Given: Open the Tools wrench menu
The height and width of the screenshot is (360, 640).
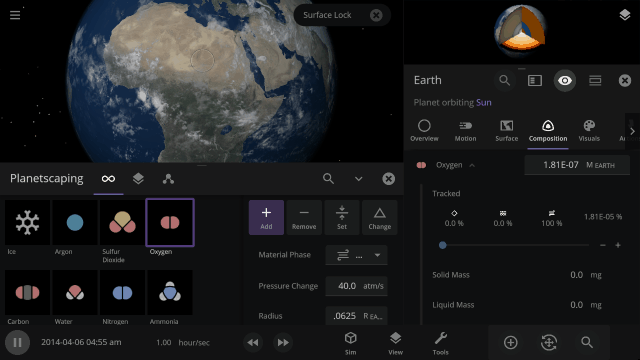Looking at the screenshot, I should click(440, 343).
